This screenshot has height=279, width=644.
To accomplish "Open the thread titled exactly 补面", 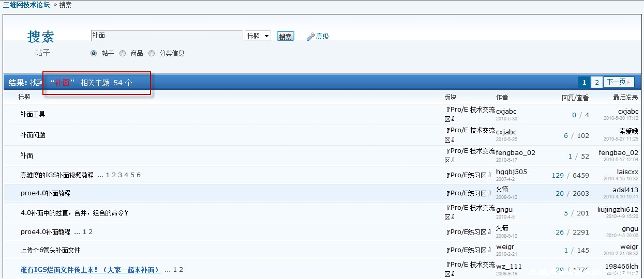I will click(x=26, y=156).
